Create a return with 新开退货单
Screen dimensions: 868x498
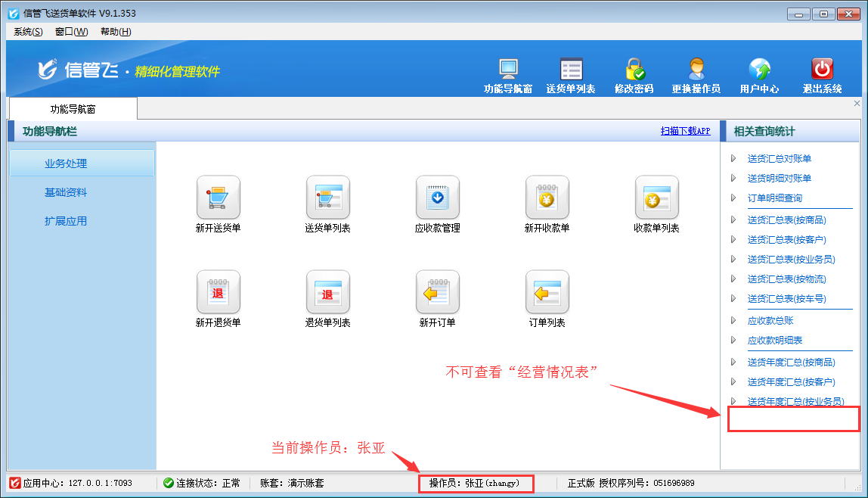[x=218, y=292]
